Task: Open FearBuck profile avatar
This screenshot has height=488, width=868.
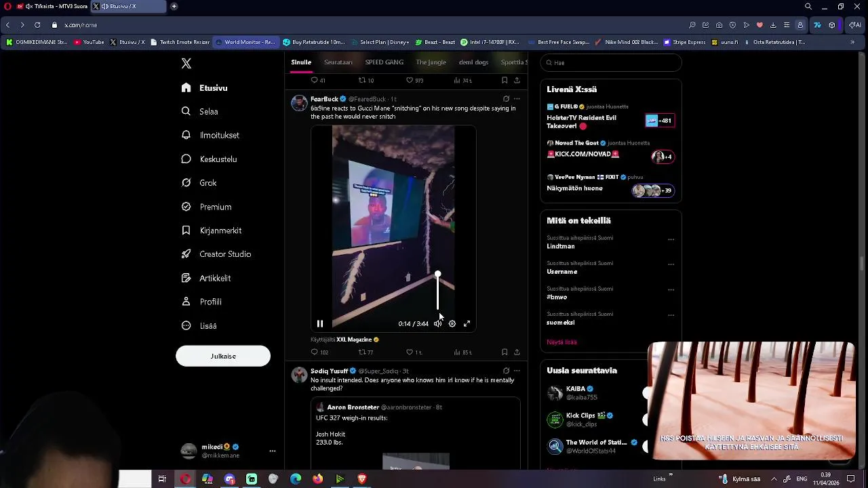Action: coord(299,103)
